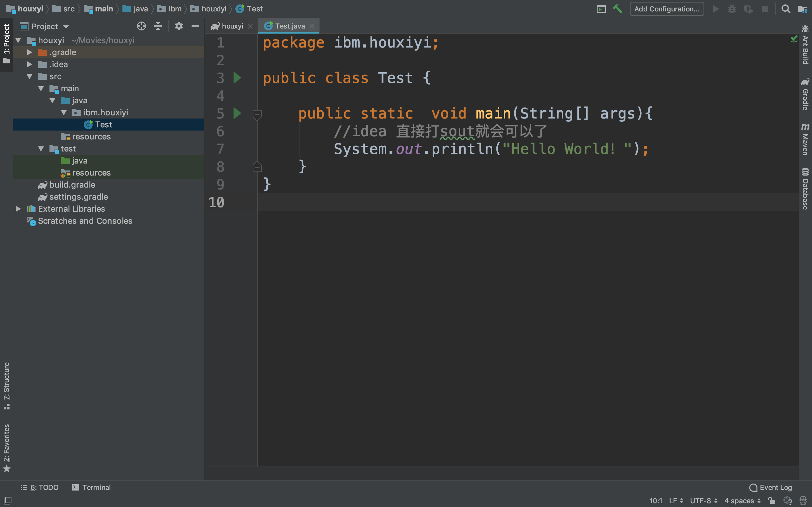Expand the .gradle folder
This screenshot has width=812, height=507.
click(x=29, y=52)
